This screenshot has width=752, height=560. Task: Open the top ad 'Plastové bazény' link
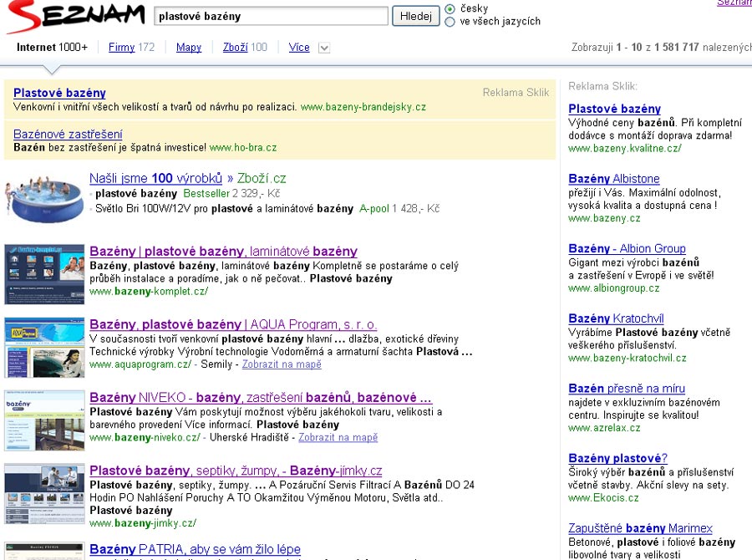59,93
